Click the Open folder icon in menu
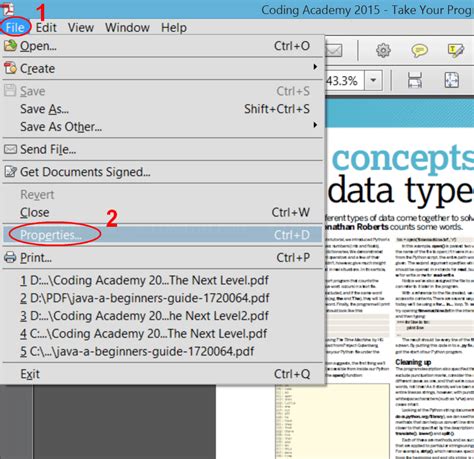Screen dimensions: 474x459 10,45
